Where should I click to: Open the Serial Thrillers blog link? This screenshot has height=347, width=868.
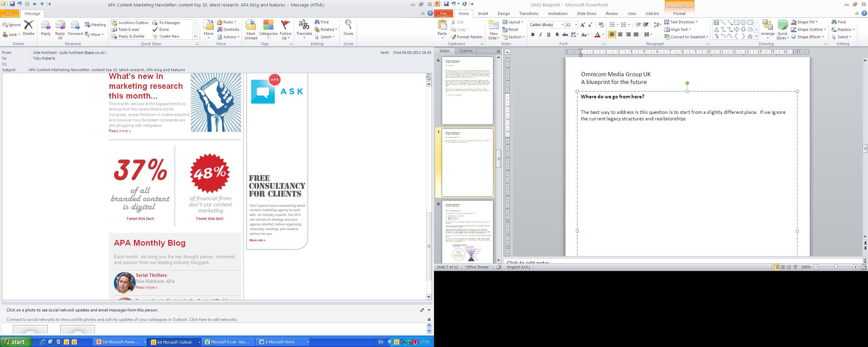151,275
